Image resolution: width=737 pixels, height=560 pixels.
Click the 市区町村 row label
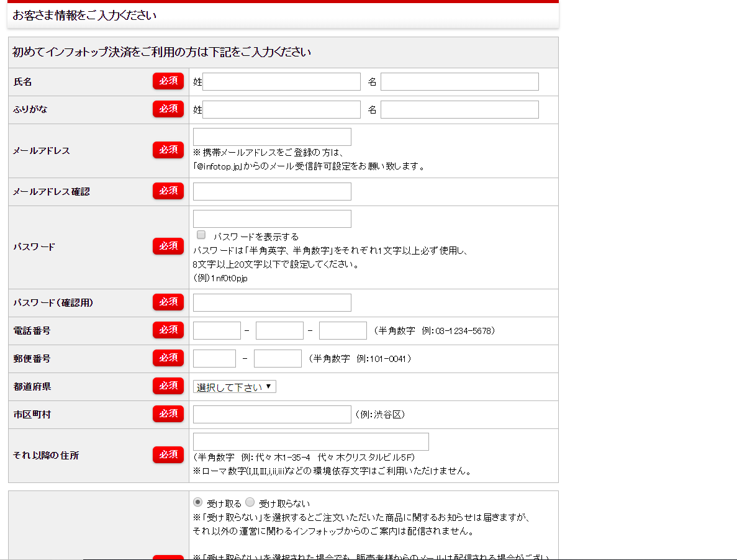pos(32,414)
